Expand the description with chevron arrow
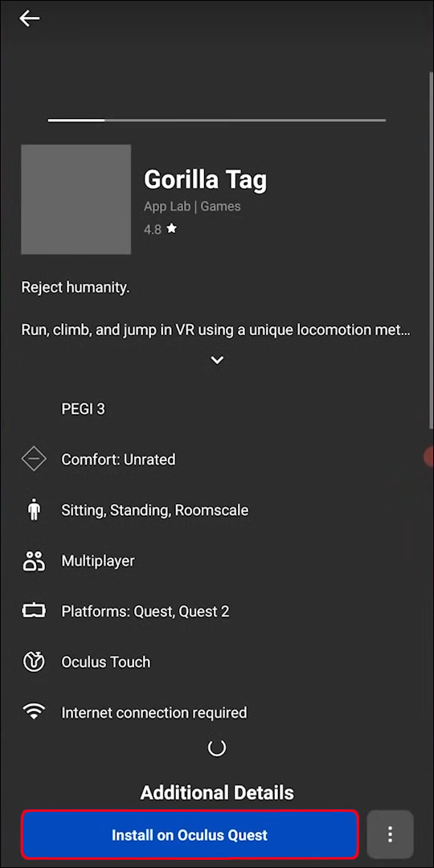This screenshot has width=434, height=868. coord(217,360)
